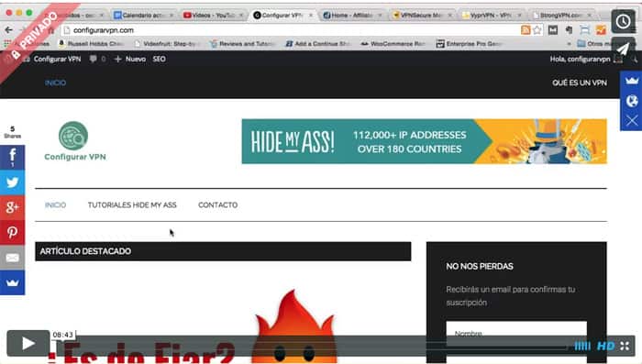The image size is (642, 364).
Task: Enter fullscreen video mode
Action: point(625,347)
